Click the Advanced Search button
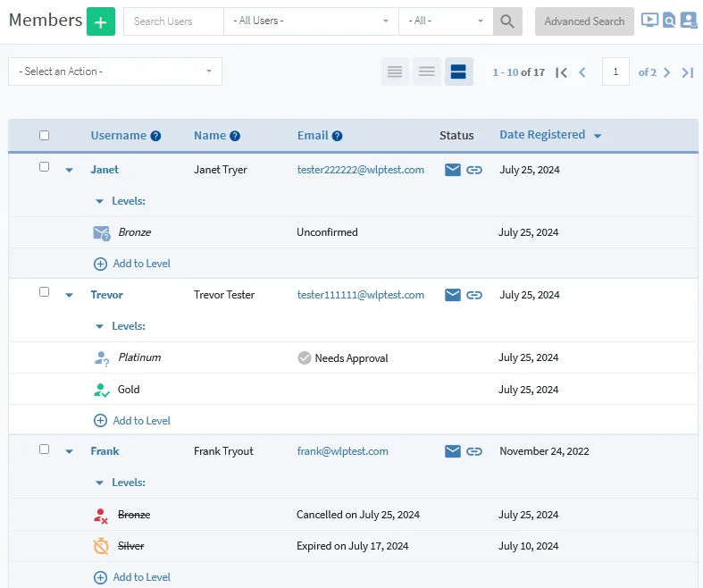Screen dimensions: 703x588 pos(584,21)
